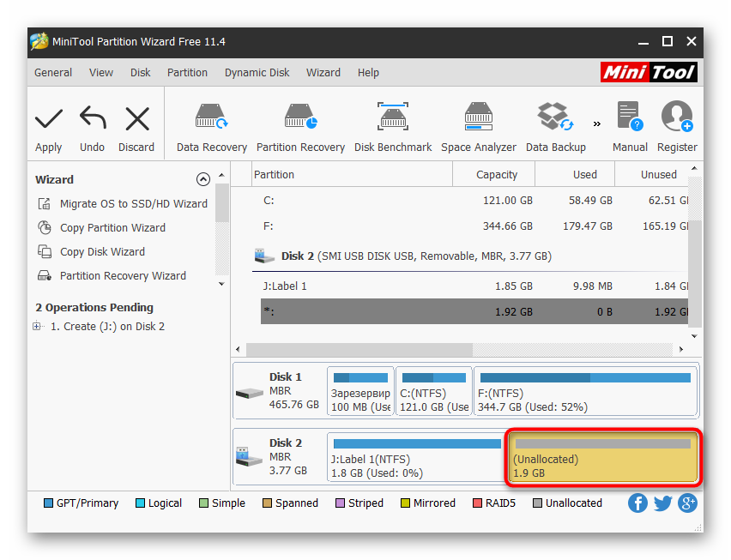Open the Partition menu
The image size is (731, 560).
187,73
